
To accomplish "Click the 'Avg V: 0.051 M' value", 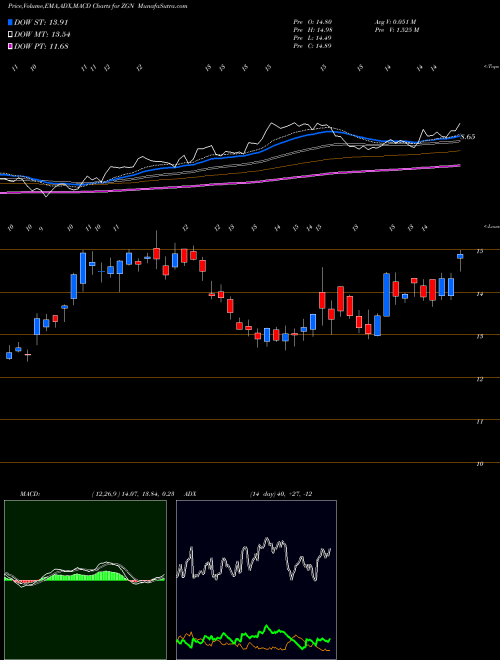I will (x=395, y=22).
